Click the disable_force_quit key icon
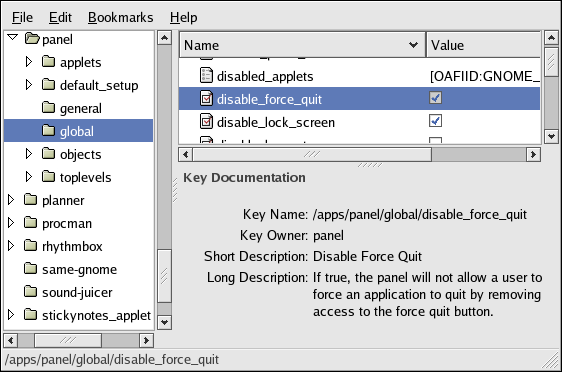The height and width of the screenshot is (372, 562). 206,99
